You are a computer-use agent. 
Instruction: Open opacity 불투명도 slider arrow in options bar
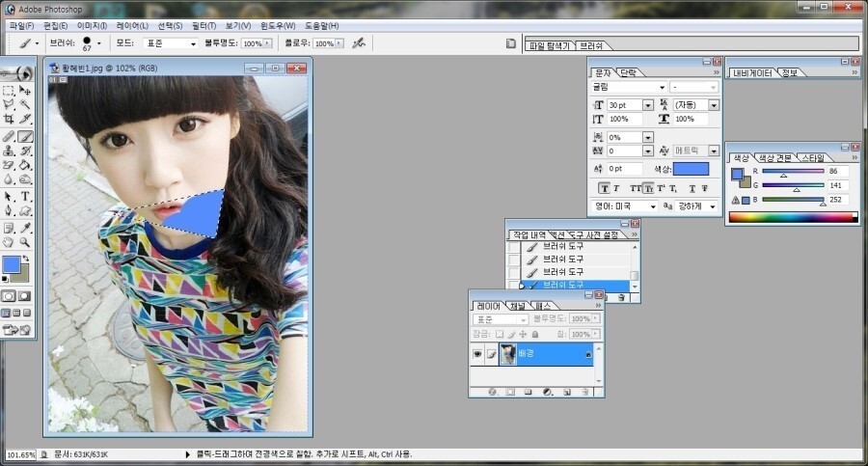(268, 43)
